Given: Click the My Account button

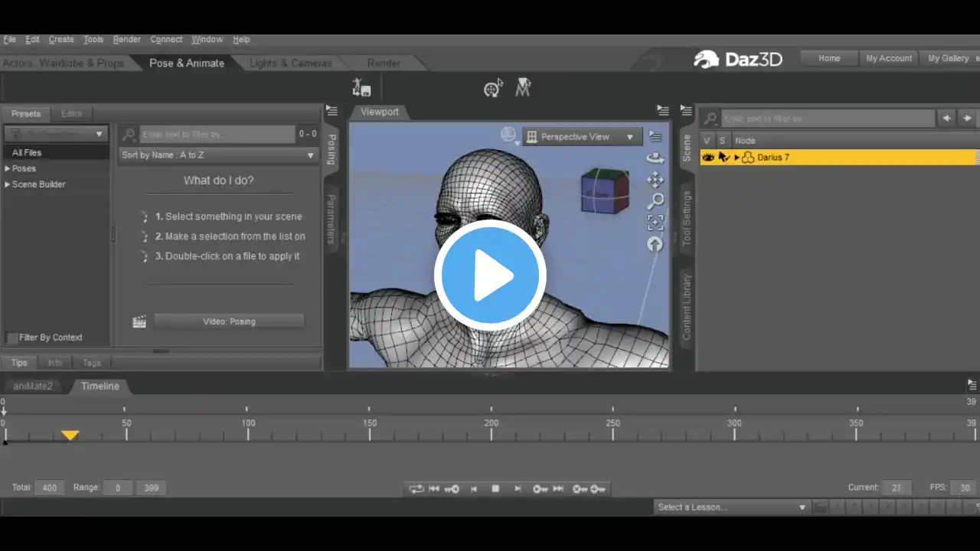Looking at the screenshot, I should (x=889, y=58).
